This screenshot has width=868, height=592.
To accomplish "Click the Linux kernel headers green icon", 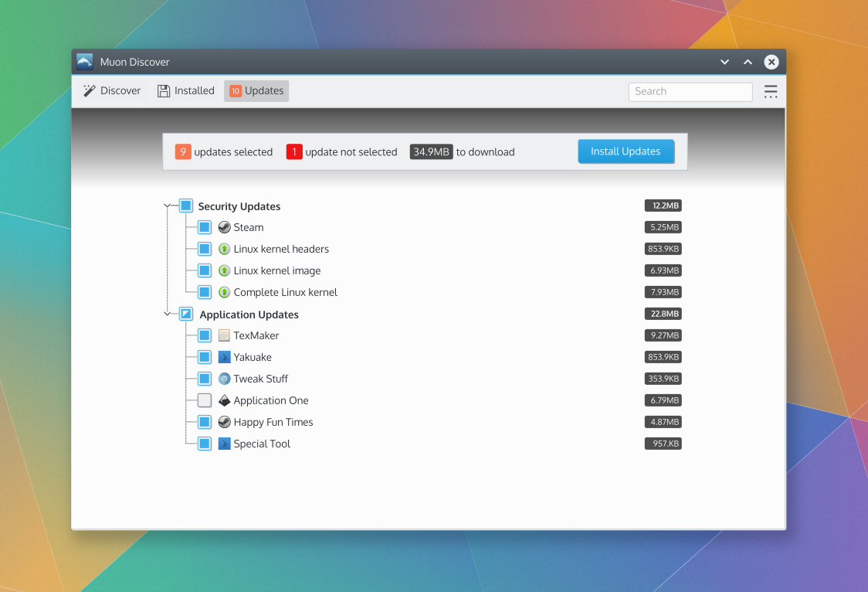I will click(224, 249).
